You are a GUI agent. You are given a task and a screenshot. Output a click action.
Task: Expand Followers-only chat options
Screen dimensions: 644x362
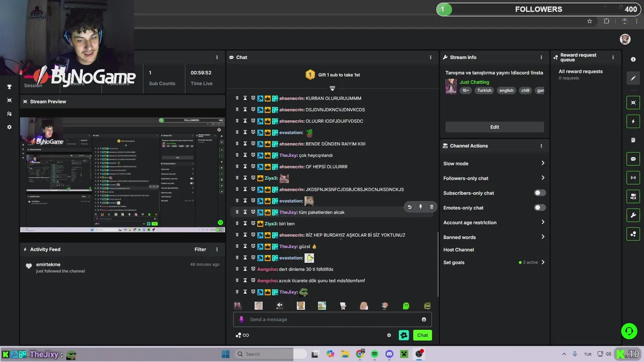point(542,178)
